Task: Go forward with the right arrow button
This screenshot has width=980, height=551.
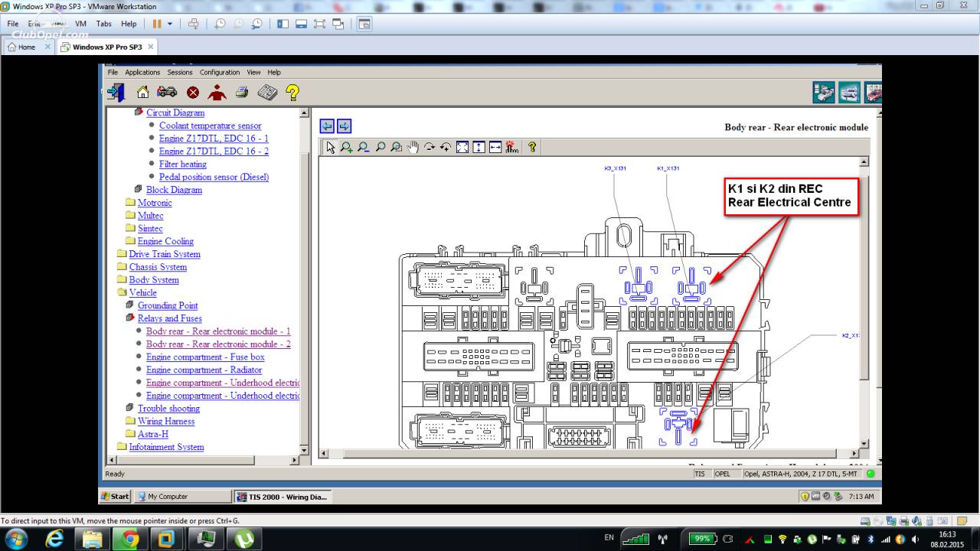Action: pos(344,126)
